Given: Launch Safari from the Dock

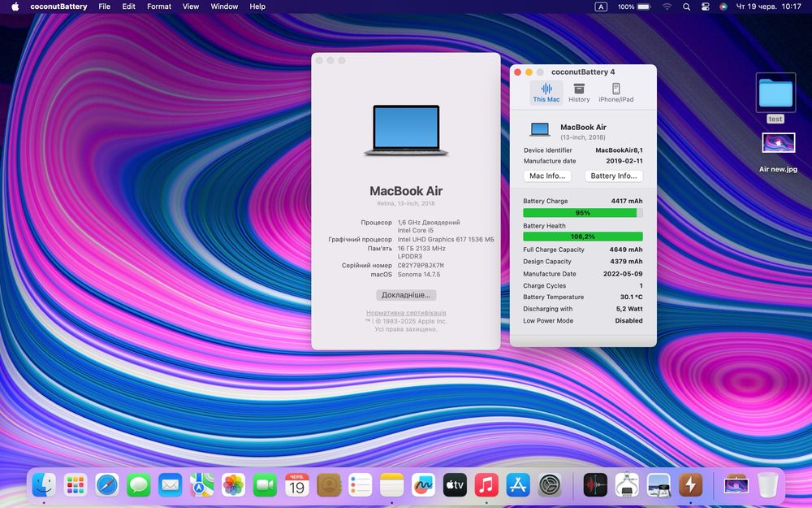Looking at the screenshot, I should [x=107, y=486].
